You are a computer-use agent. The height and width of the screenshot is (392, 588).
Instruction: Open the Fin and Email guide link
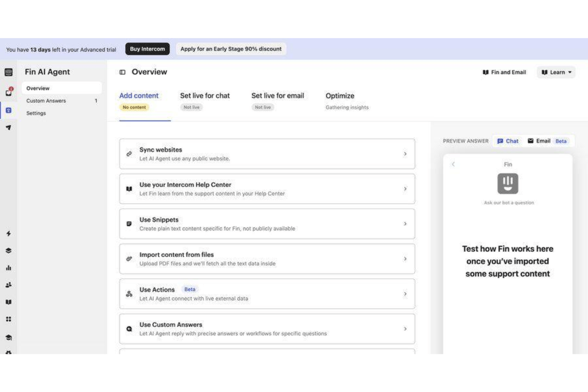pos(504,72)
